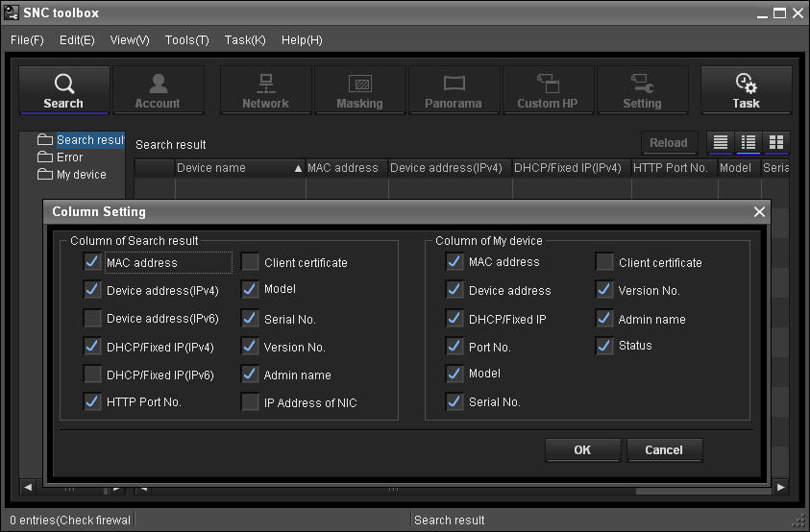This screenshot has height=532, width=810.
Task: Select the My device folder
Action: point(81,174)
